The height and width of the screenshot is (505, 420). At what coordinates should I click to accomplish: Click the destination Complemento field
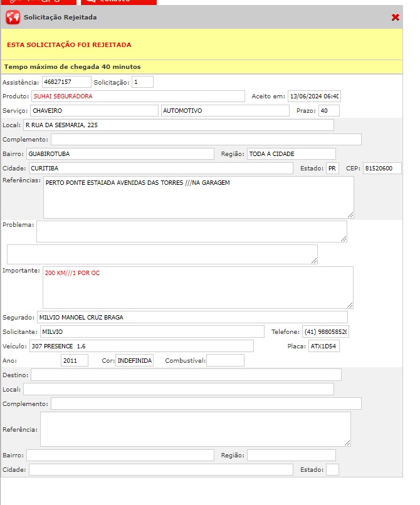coord(206,404)
